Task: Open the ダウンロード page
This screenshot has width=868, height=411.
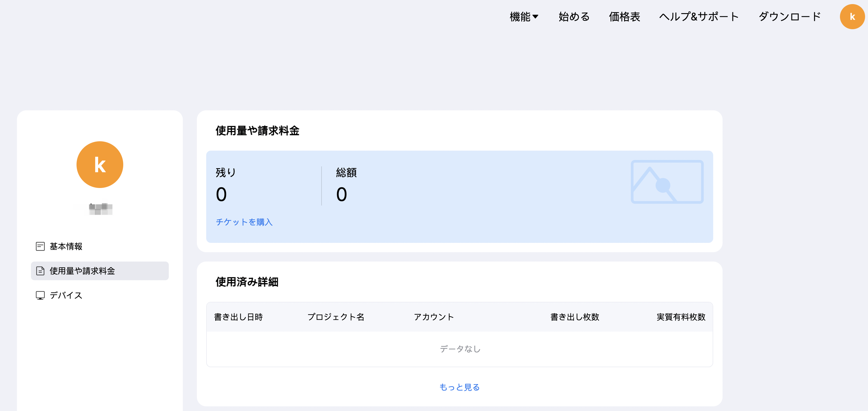Action: [x=789, y=17]
